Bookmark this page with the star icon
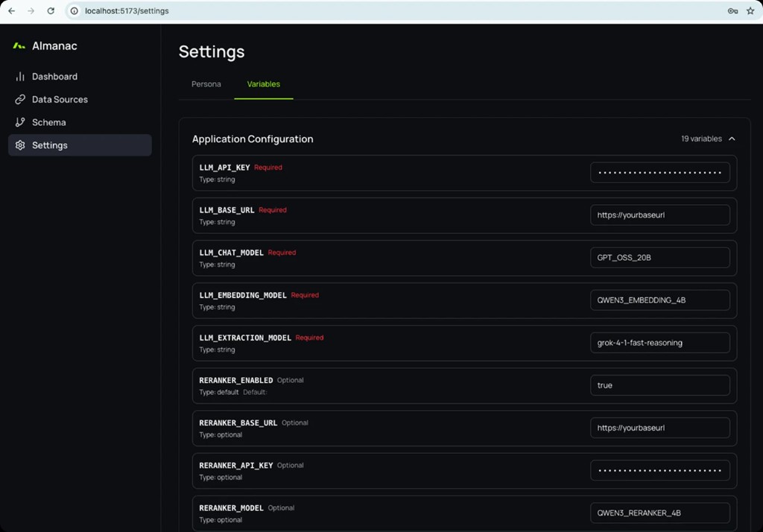The width and height of the screenshot is (763, 532). 750,10
